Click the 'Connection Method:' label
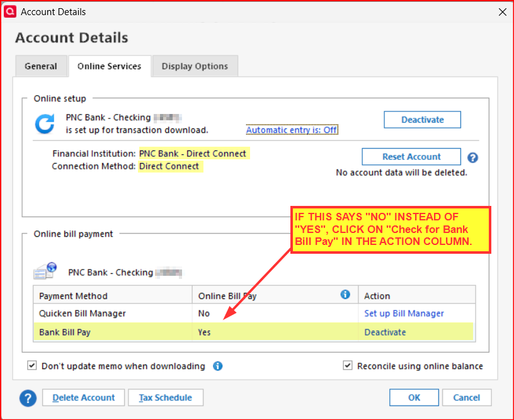514x420 pixels. pos(93,166)
